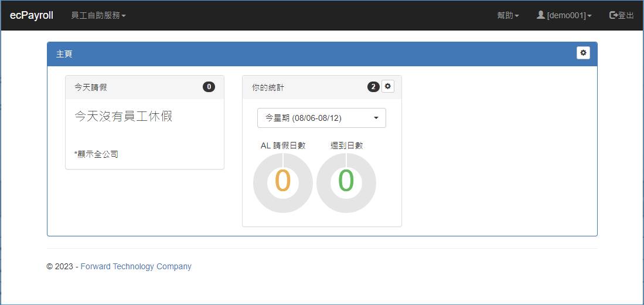Click the gear icon in 你的統計 panel
Viewport: 644px width, 305px height.
coord(388,87)
